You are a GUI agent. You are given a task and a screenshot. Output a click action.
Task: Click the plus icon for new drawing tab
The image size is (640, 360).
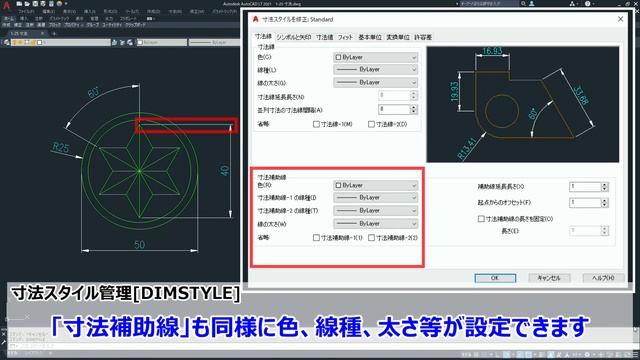tap(54, 33)
